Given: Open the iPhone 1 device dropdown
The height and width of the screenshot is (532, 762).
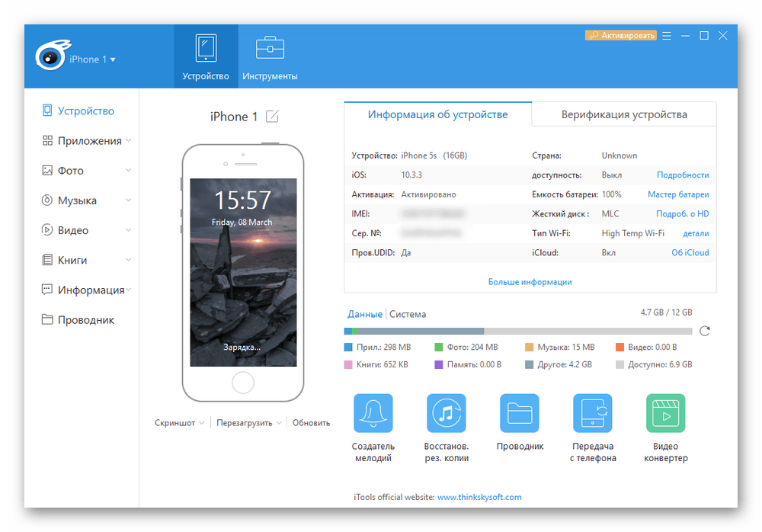Looking at the screenshot, I should (92, 59).
